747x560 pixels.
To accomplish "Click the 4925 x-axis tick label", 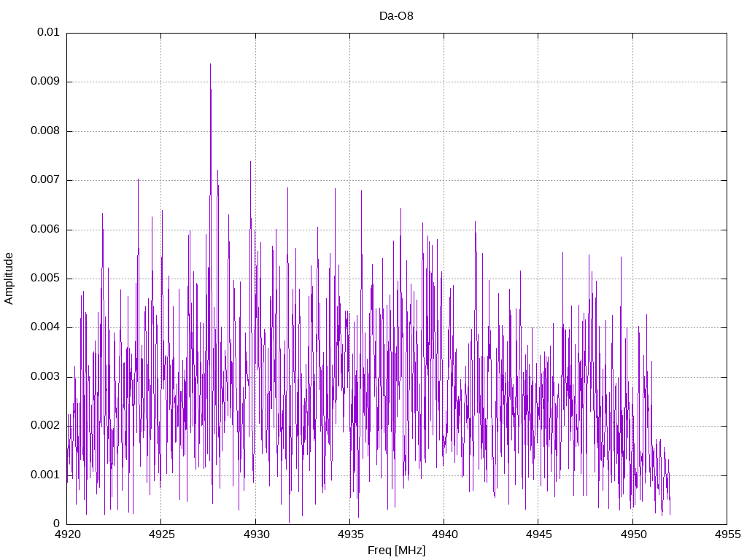I will tap(161, 534).
